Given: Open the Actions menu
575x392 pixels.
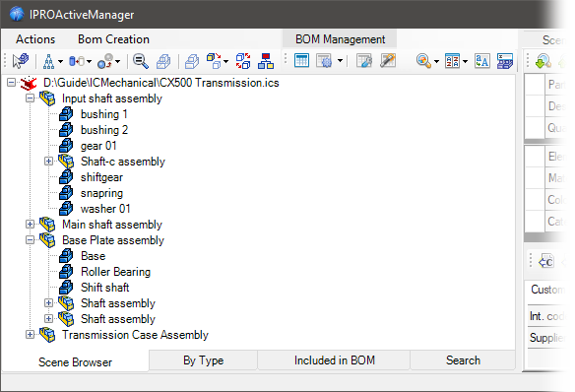Looking at the screenshot, I should 35,39.
